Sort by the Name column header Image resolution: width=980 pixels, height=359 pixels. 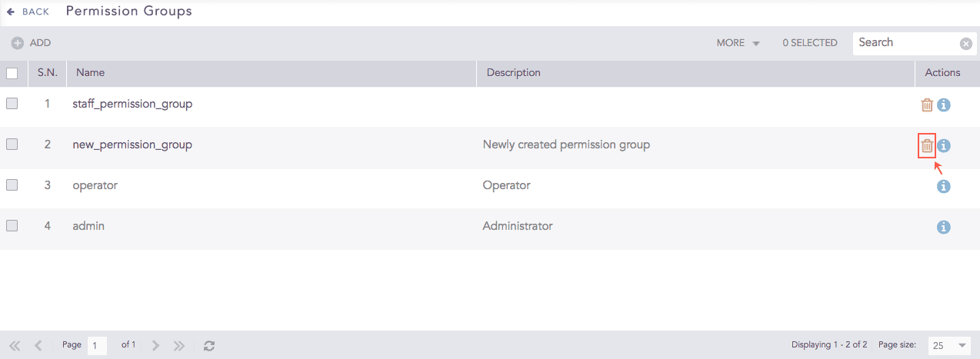91,73
